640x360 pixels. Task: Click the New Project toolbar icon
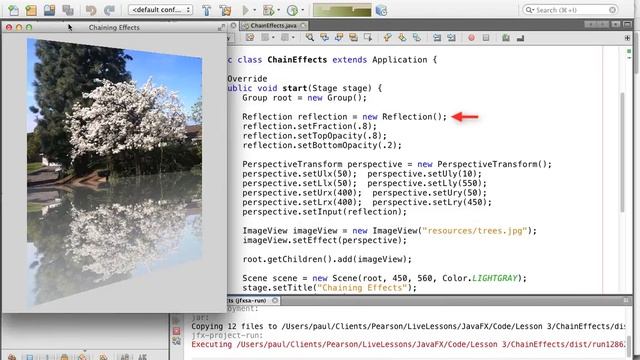pos(31,10)
